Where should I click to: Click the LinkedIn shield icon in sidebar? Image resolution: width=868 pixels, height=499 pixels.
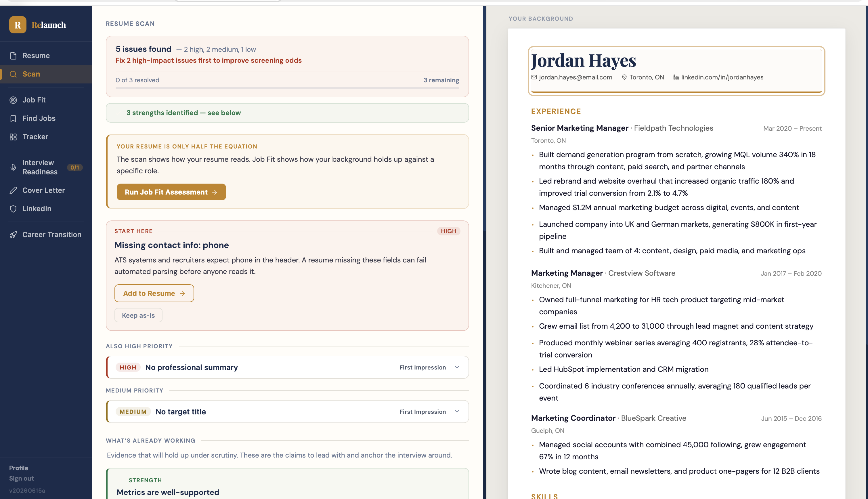click(13, 209)
